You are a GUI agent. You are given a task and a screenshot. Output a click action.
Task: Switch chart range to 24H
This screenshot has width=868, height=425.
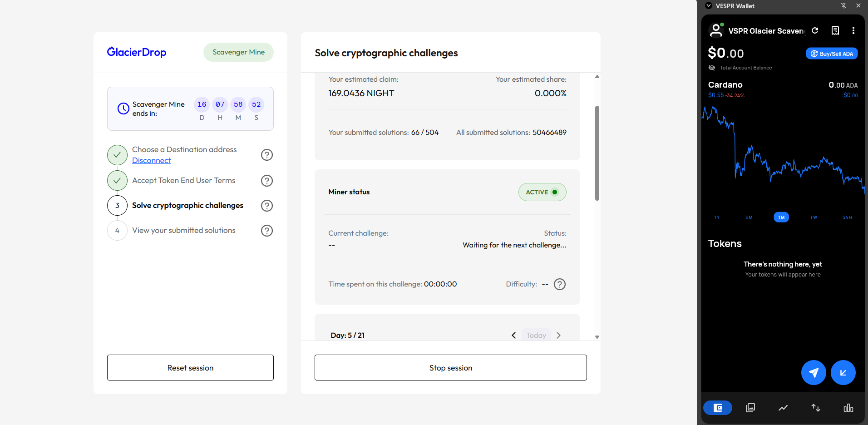click(x=847, y=217)
